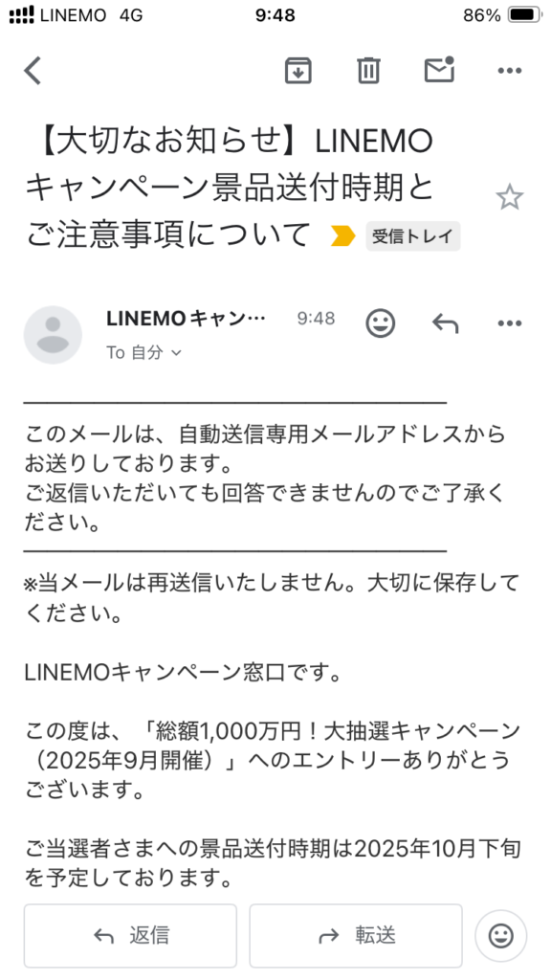Go back using the left chevron arrow
Viewport: 551px width, 980px height.
[x=33, y=70]
